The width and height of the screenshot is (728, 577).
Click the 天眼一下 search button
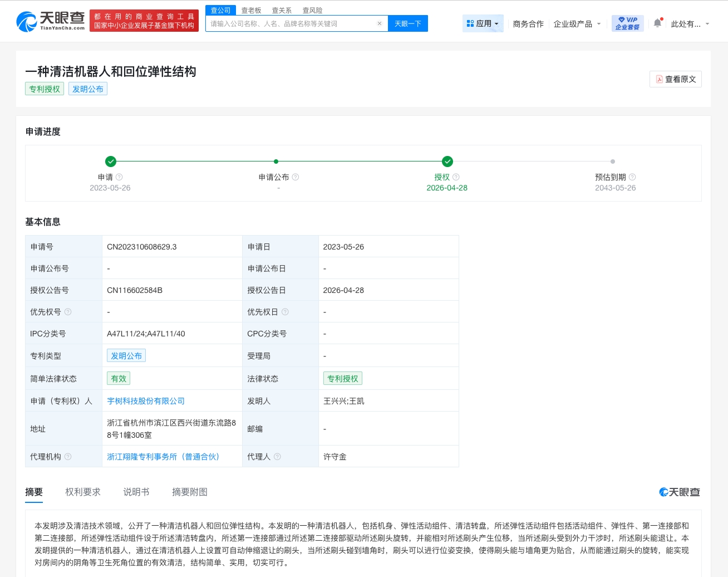(407, 23)
